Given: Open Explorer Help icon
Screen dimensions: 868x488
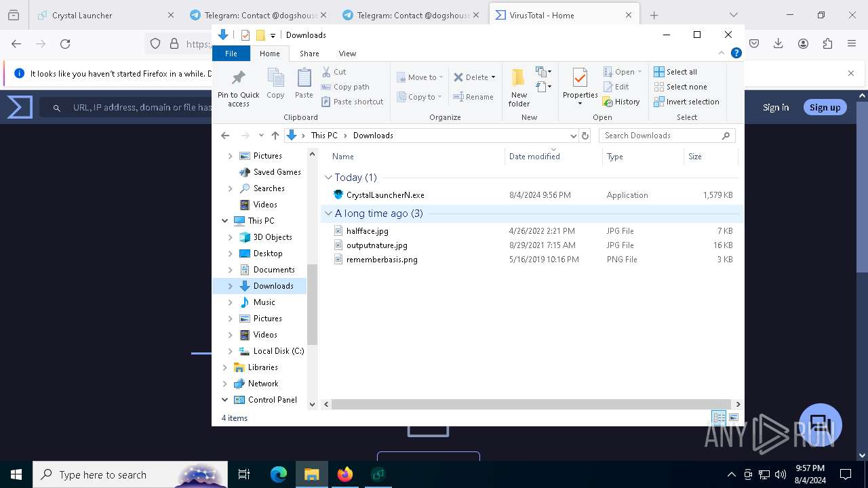Looking at the screenshot, I should (736, 53).
